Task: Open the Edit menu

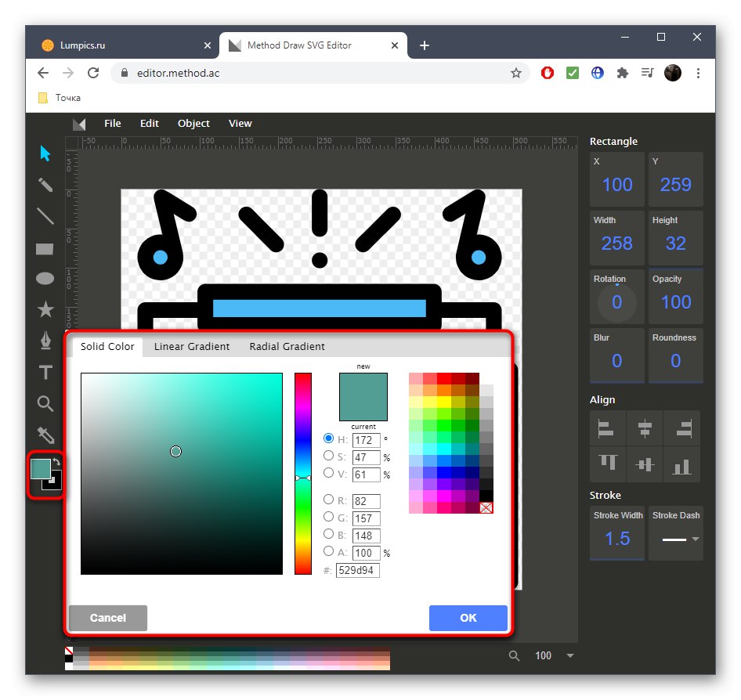Action: (150, 123)
